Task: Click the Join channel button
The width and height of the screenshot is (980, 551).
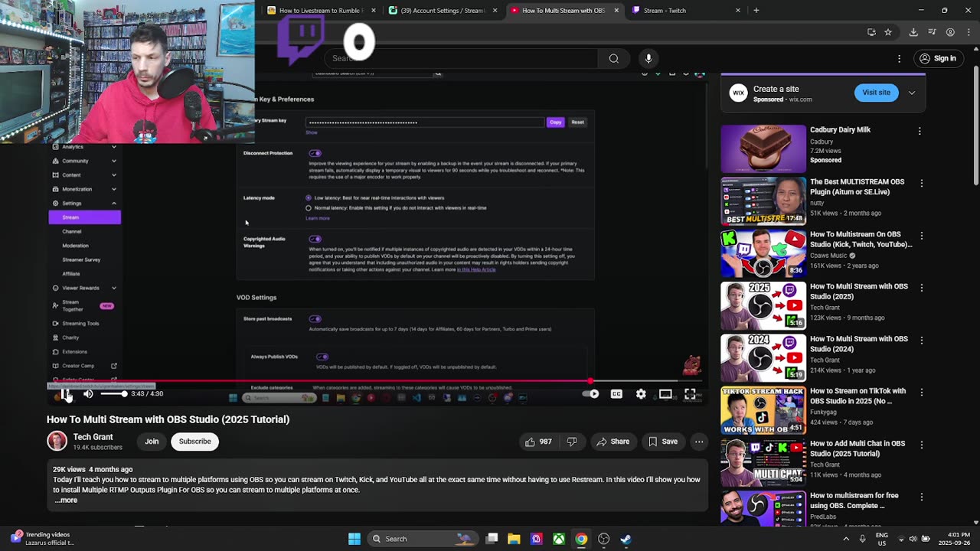Action: [152, 442]
